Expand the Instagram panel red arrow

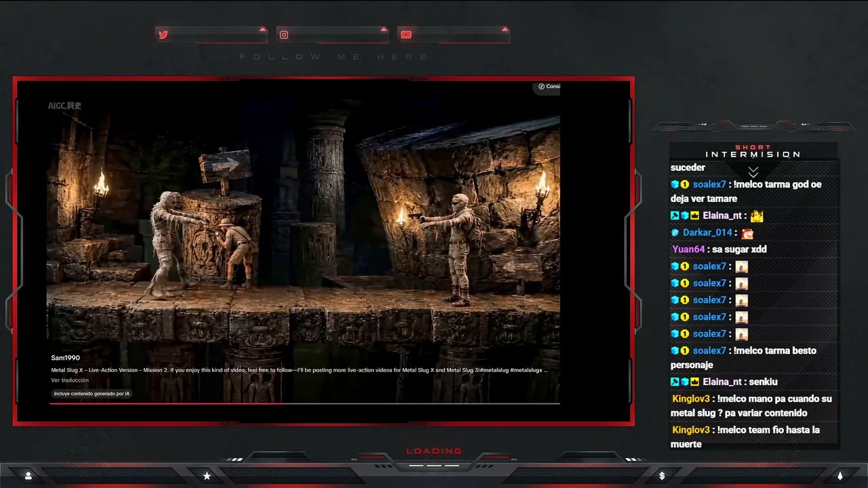pyautogui.click(x=384, y=29)
